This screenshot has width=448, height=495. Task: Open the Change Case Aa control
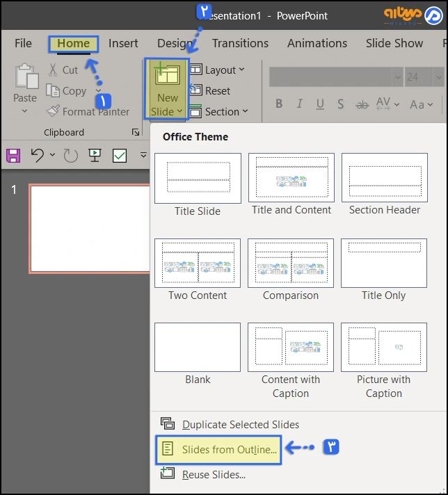pyautogui.click(x=421, y=104)
